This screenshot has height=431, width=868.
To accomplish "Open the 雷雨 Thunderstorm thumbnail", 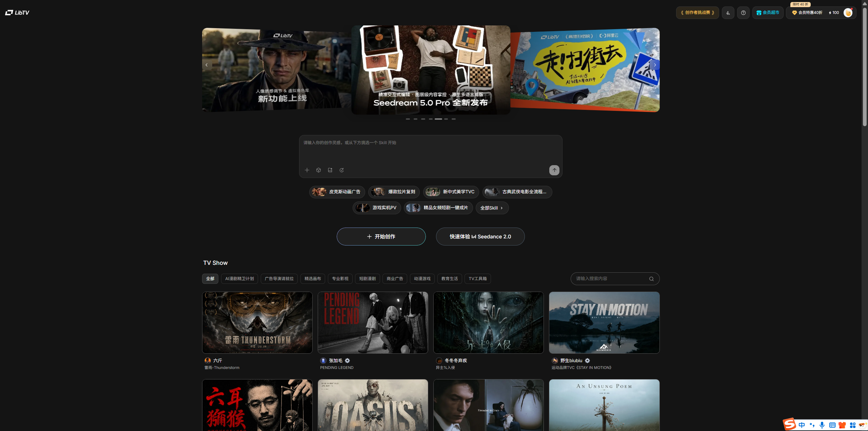I will [257, 322].
